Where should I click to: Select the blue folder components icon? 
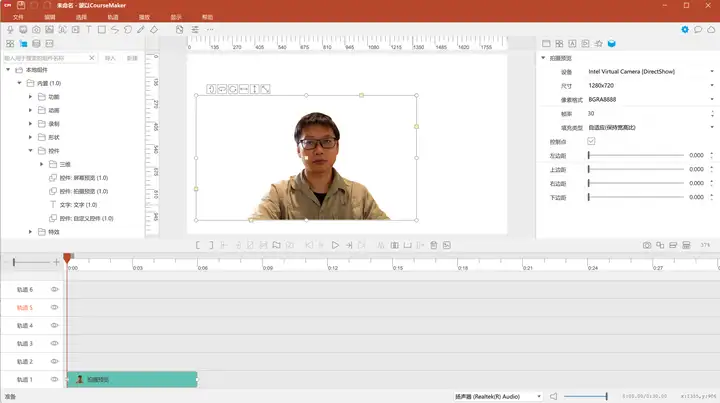coord(23,44)
